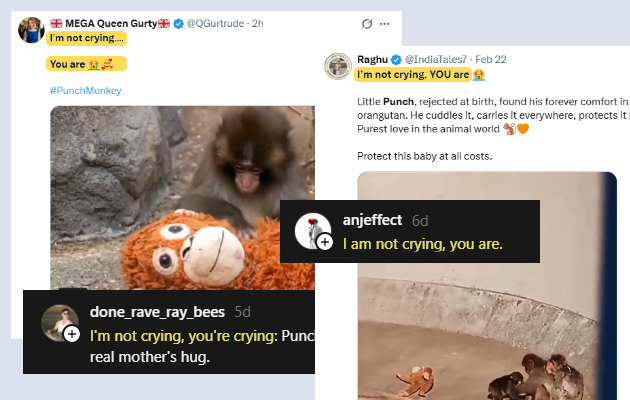Open MEGA Queen Gurty's profile picture
The height and width of the screenshot is (400, 630).
30,30
